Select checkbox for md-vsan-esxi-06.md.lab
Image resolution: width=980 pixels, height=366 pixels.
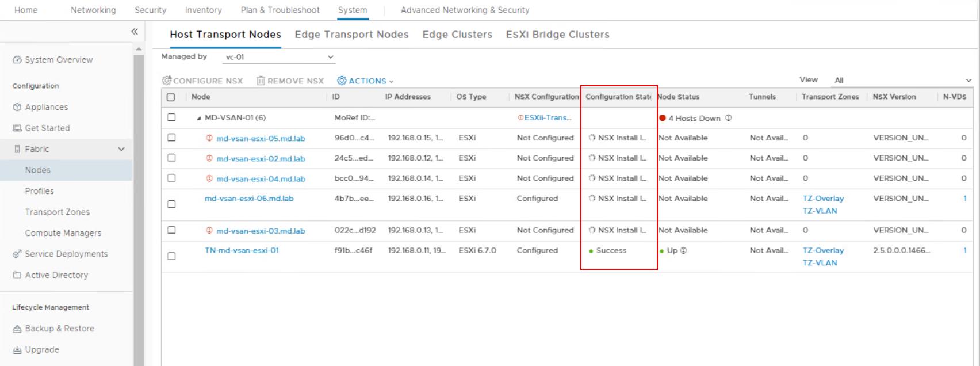(171, 204)
